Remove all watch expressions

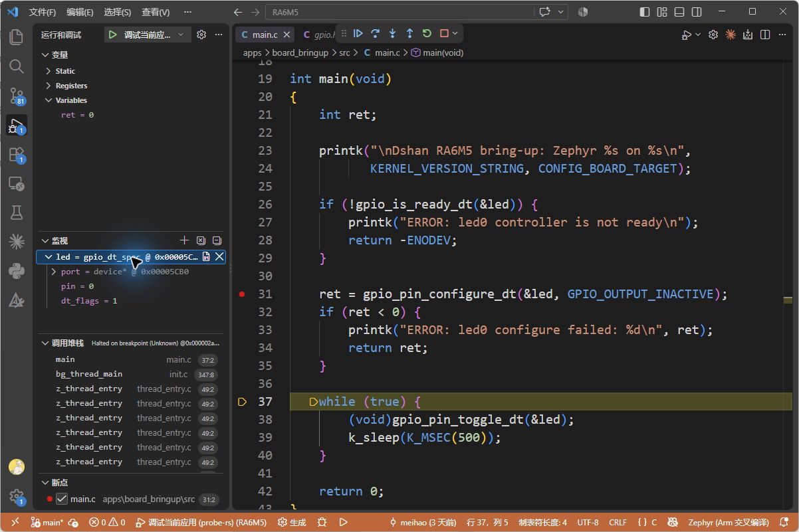click(201, 240)
